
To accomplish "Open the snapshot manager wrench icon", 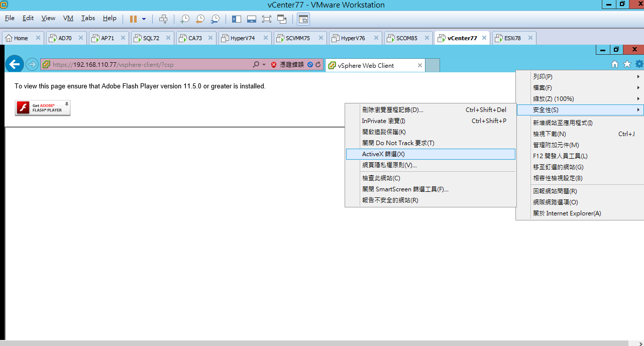I will click(x=215, y=19).
